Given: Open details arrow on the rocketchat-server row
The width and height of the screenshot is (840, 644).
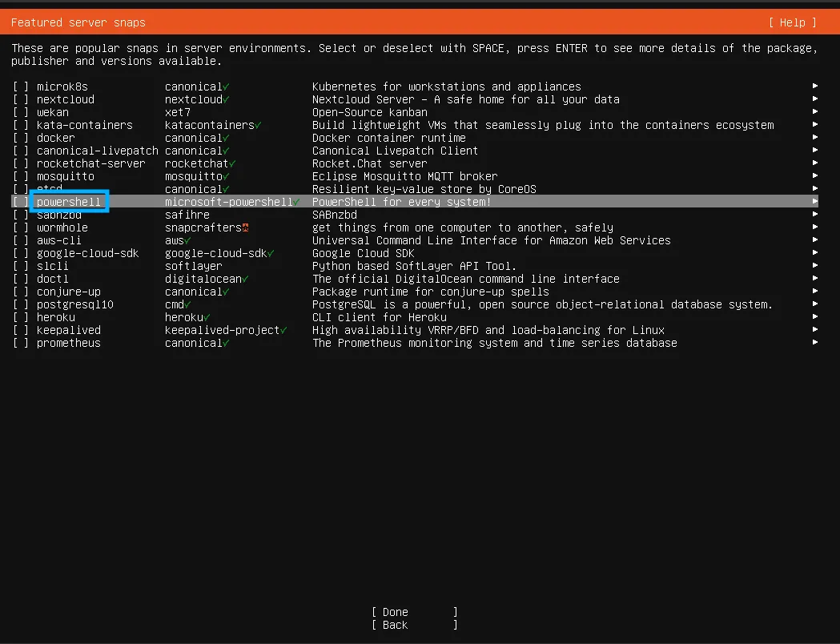Looking at the screenshot, I should (815, 163).
